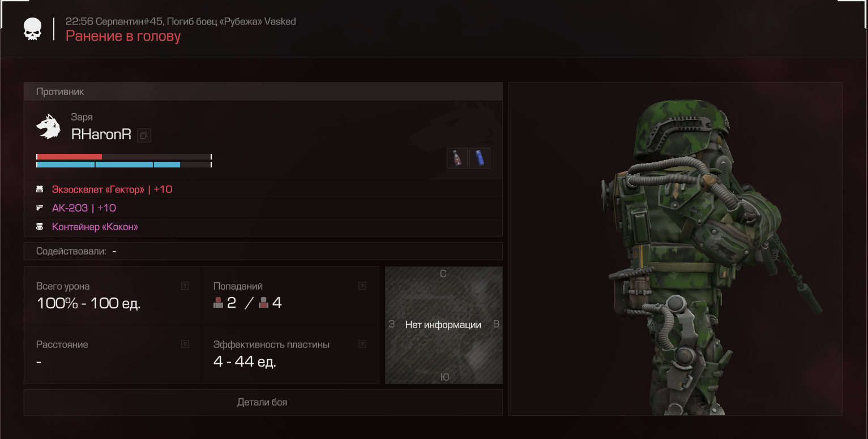Click the death log line 22:56 Серпантин#45
868x439 pixels.
(x=181, y=21)
